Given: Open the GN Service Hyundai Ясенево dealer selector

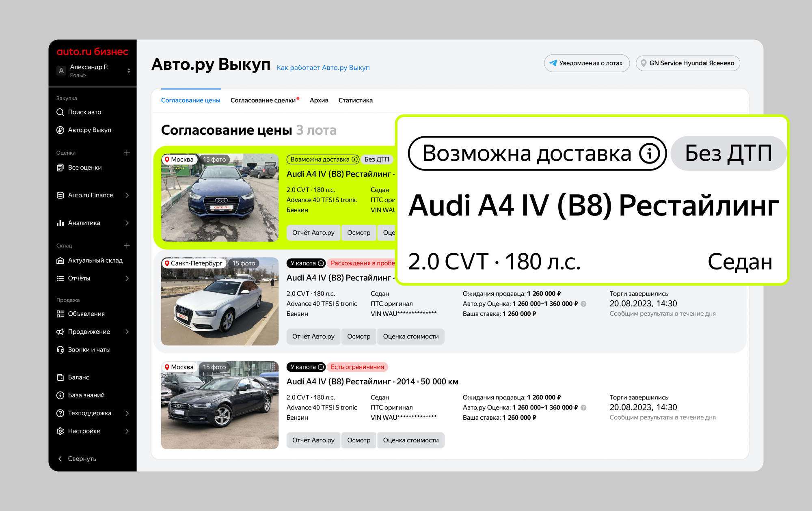Looking at the screenshot, I should 688,63.
